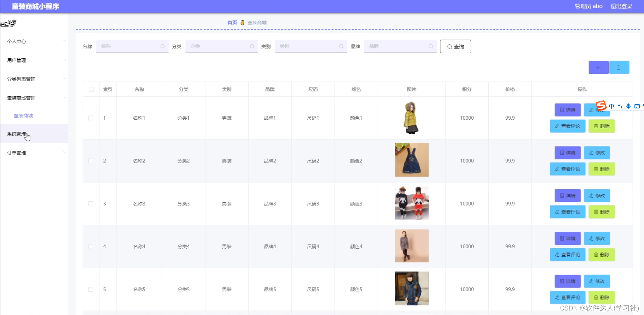This screenshot has height=315, width=644.
Task: Expand 用户管理 sidebar chevron
Action: pyautogui.click(x=65, y=60)
